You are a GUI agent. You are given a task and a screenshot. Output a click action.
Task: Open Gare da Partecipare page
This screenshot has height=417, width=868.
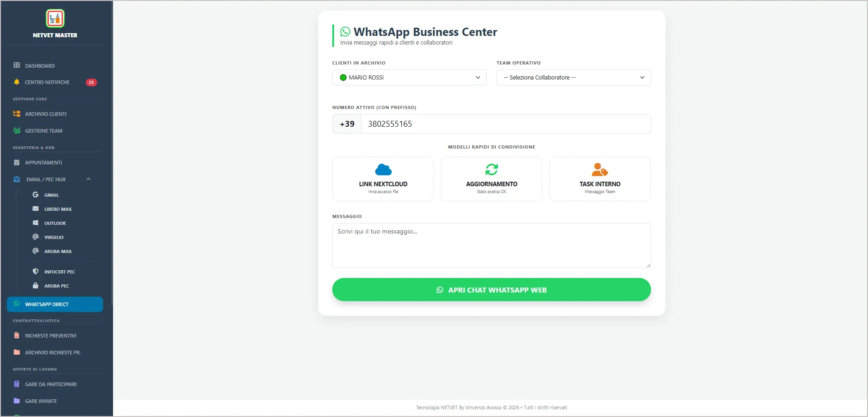point(55,384)
